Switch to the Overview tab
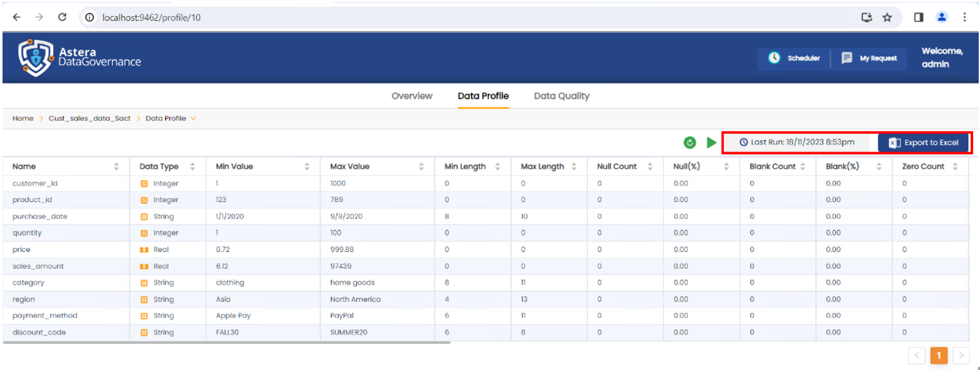Viewport: 980px width, 370px height. coord(412,96)
